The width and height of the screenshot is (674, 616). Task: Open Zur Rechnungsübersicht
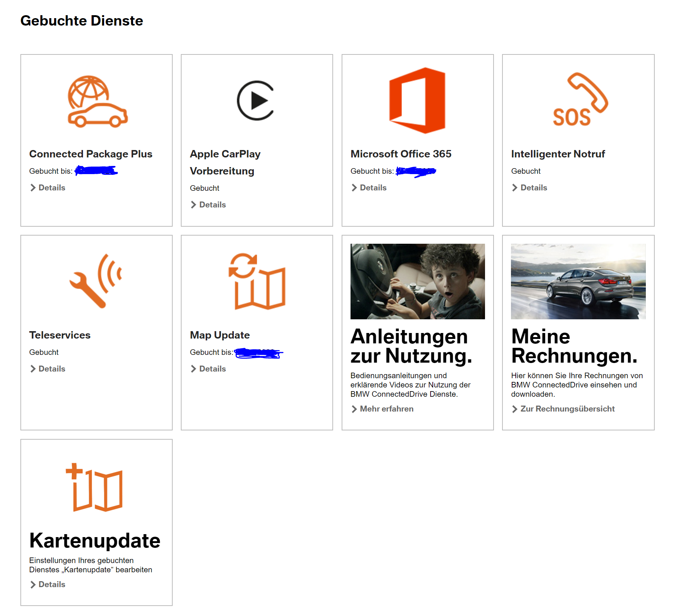[567, 409]
